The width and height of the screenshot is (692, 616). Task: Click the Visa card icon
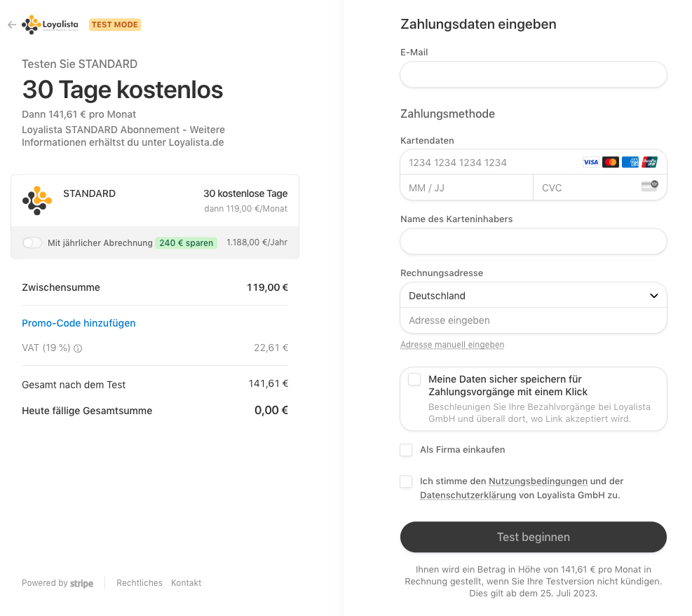[590, 163]
